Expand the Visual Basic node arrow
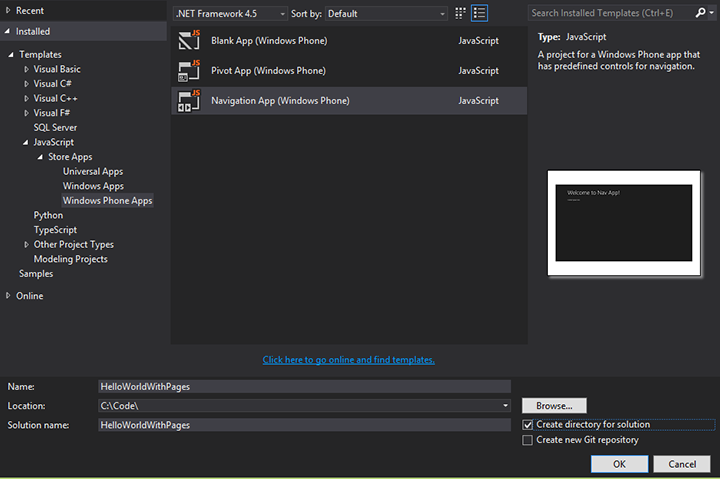Viewport: 720px width, 479px height. pos(26,69)
